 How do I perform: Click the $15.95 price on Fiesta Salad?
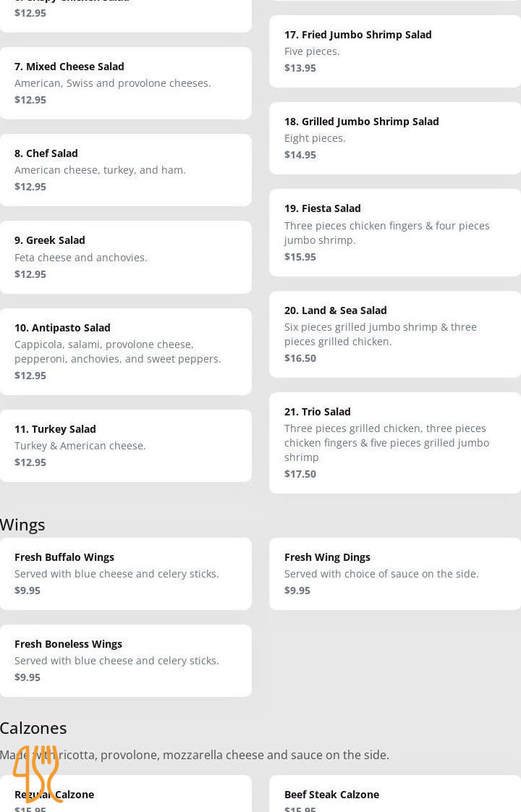point(300,257)
